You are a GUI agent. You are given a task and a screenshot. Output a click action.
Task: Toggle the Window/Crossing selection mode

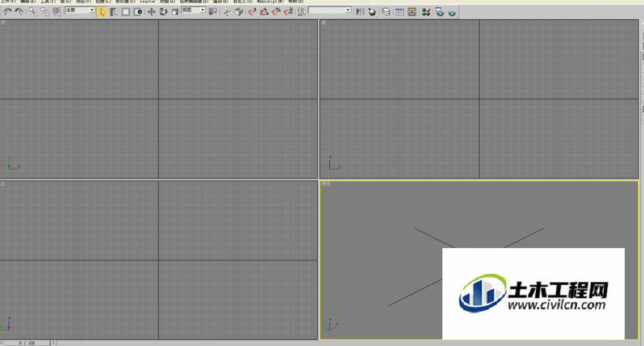pyautogui.click(x=138, y=12)
